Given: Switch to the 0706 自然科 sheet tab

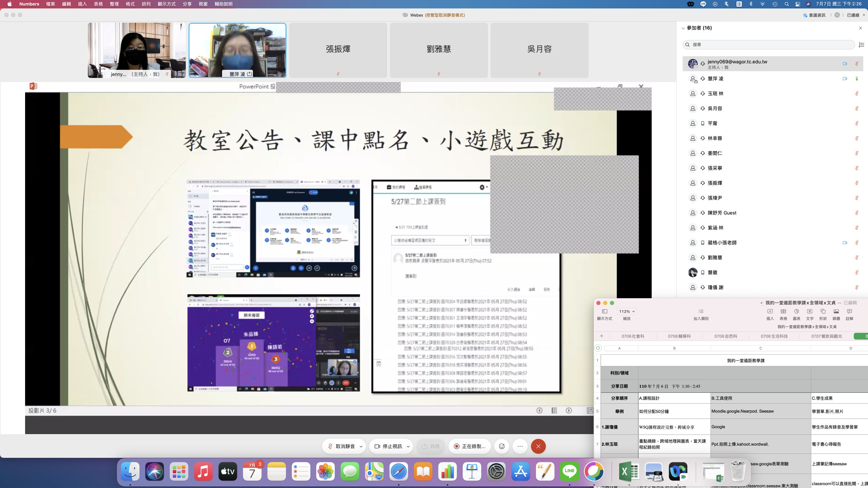Looking at the screenshot, I should 726,336.
